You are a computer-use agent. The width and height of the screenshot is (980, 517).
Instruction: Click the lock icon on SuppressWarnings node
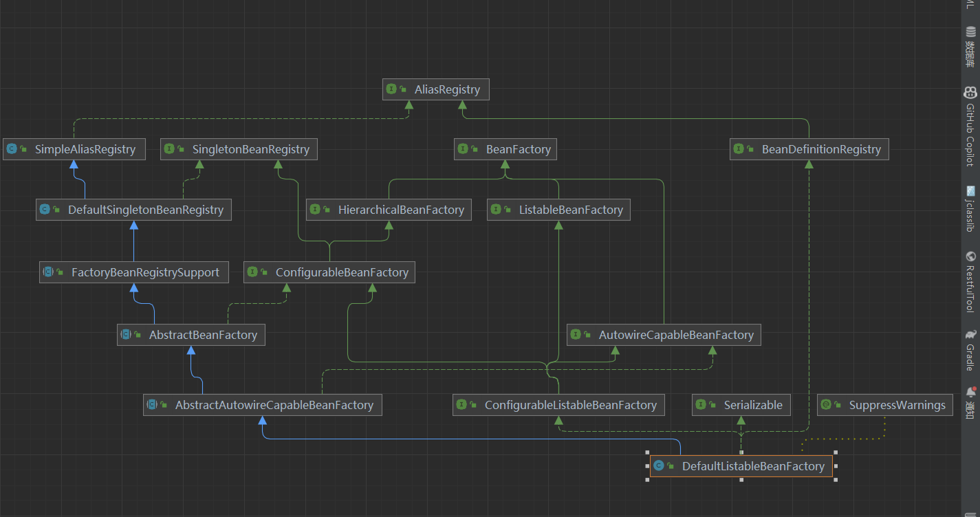point(838,406)
